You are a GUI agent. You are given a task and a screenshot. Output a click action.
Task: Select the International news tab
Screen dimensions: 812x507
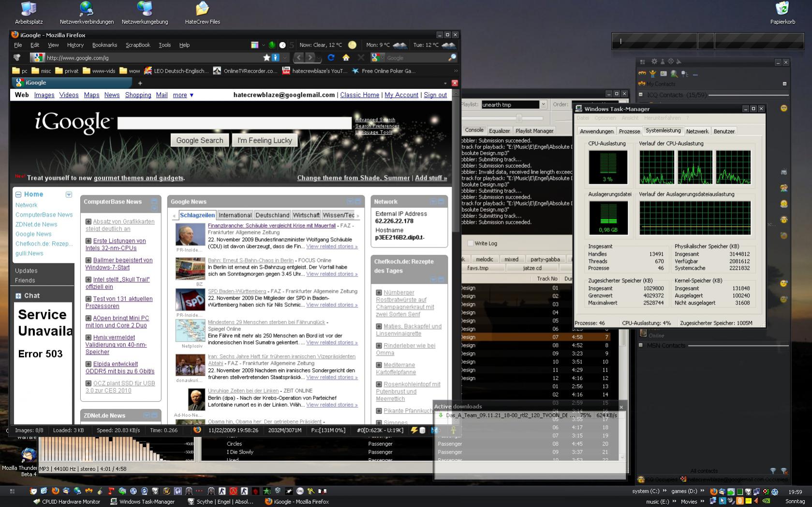[235, 215]
